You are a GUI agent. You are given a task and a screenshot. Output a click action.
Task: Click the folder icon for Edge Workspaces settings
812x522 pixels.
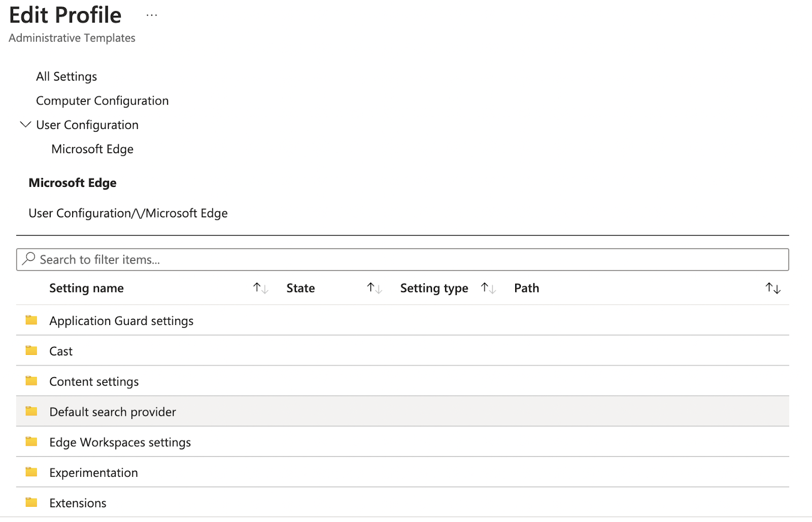(x=31, y=442)
